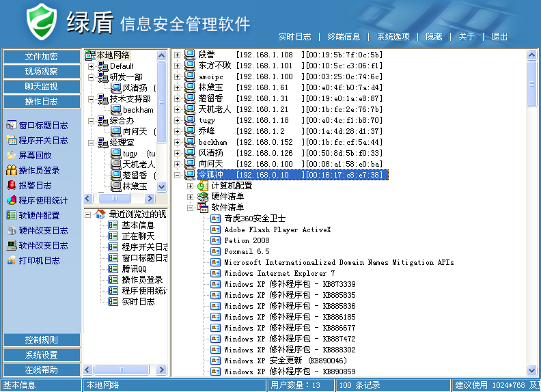Click main list scrollbar down arrow
Image resolution: width=541 pixels, height=392 pixels.
[531, 371]
